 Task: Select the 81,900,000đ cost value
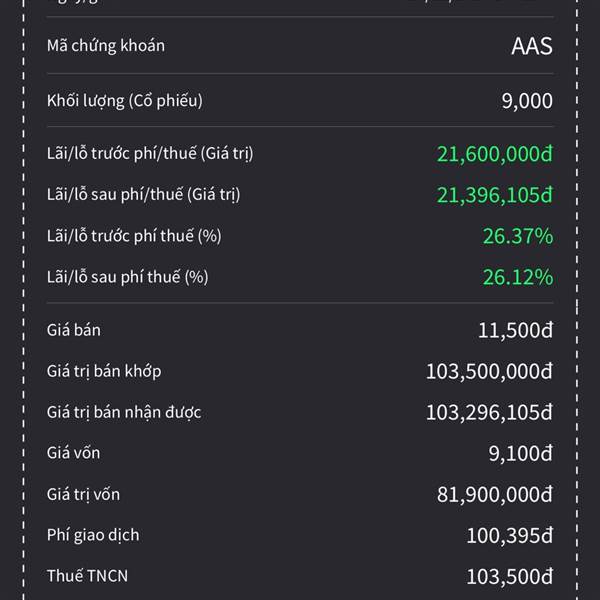coord(494,495)
